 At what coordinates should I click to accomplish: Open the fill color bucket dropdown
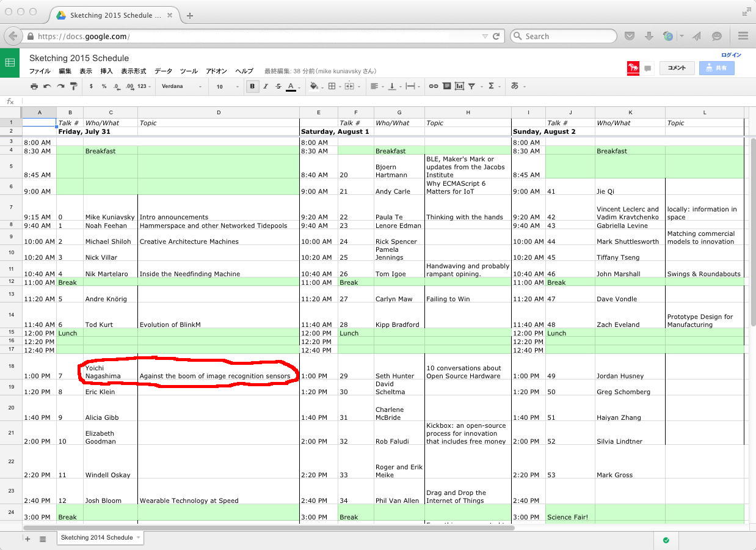(x=316, y=87)
